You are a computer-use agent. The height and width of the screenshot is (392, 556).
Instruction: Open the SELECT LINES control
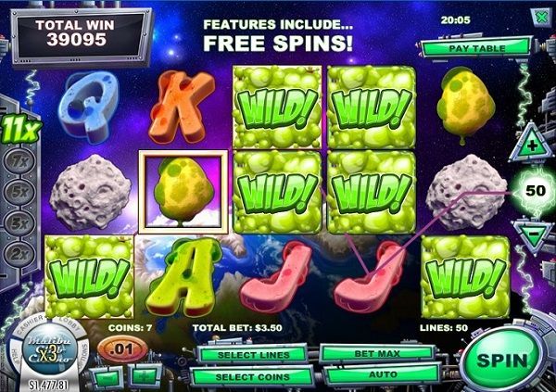pyautogui.click(x=253, y=355)
